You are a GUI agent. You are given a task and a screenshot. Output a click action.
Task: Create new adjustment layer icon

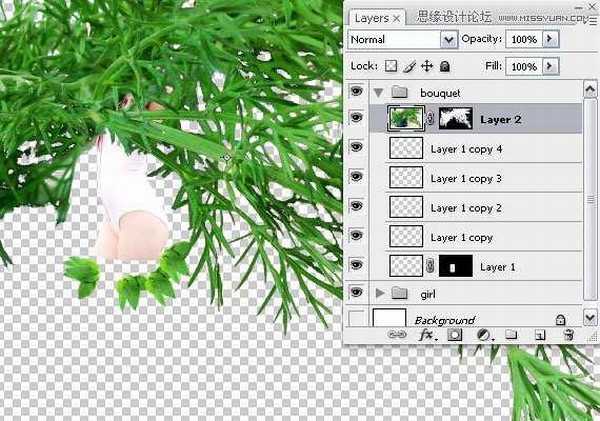coord(482,336)
